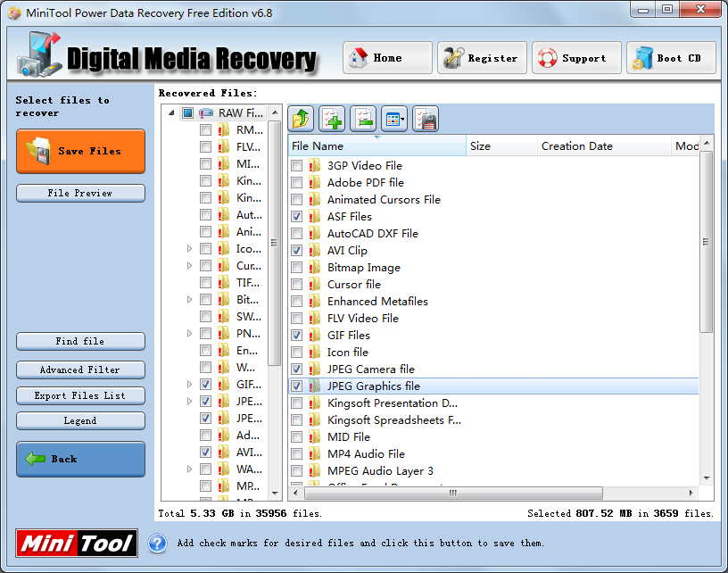Open the view mode toolbar dropdown
The width and height of the screenshot is (728, 573).
point(394,119)
